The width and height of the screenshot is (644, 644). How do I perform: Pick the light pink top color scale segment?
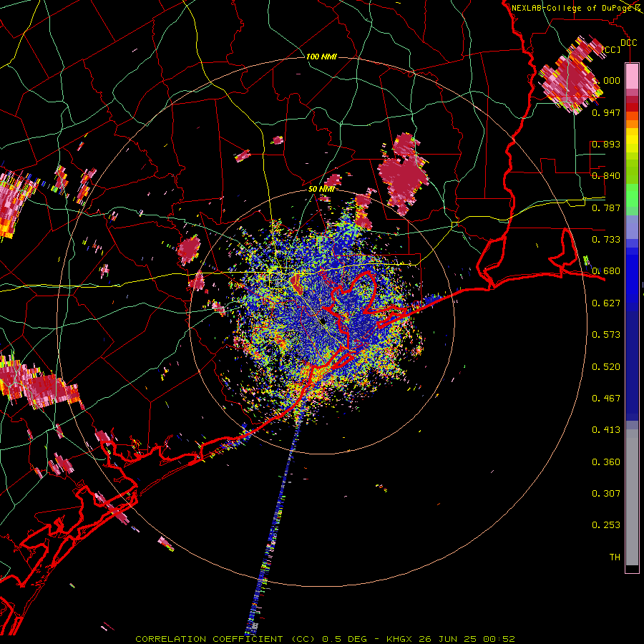click(632, 76)
